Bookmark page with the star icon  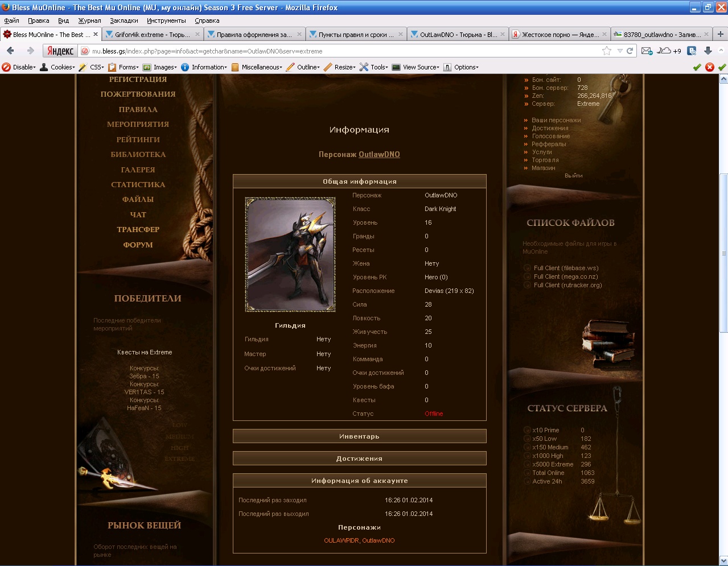point(607,51)
